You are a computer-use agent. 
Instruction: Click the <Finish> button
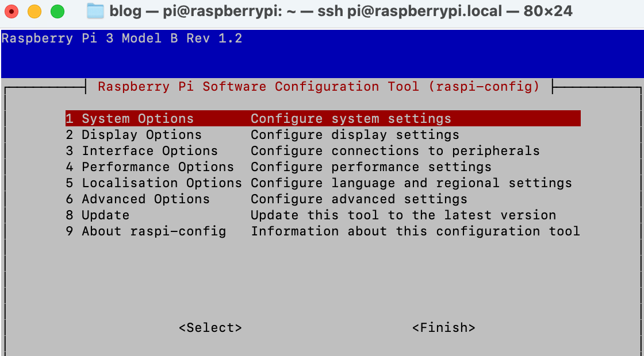point(443,328)
